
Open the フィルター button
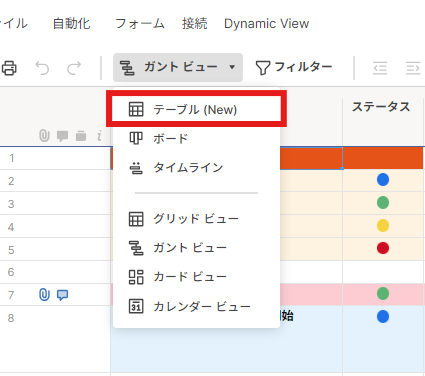[294, 67]
